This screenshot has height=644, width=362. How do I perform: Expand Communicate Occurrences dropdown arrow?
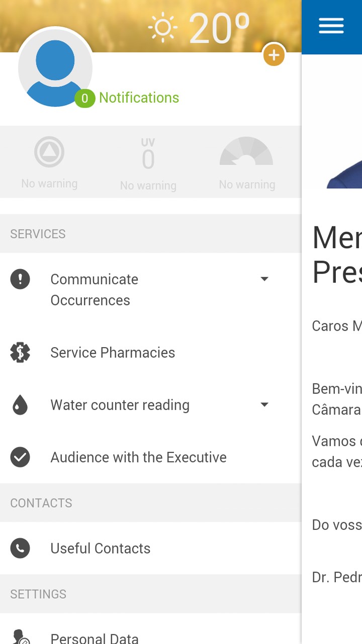coord(264,279)
